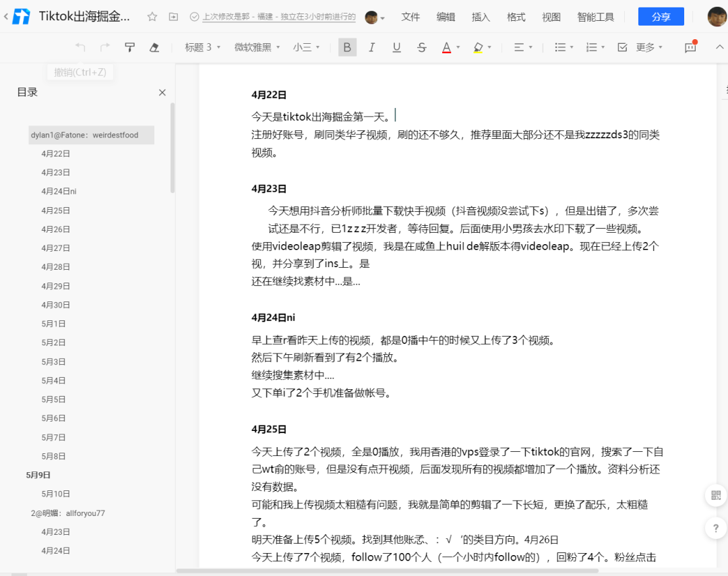Open the 更多 more tools dropdown

tap(649, 47)
